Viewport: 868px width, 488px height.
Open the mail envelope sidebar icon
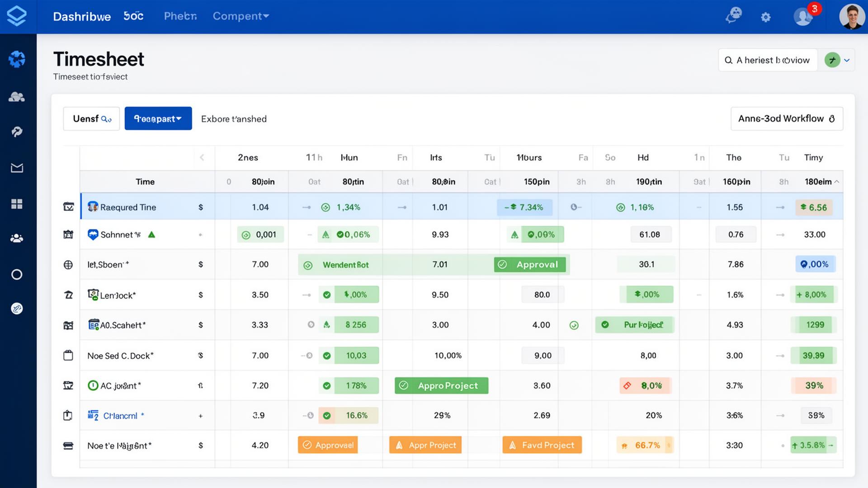click(x=17, y=168)
